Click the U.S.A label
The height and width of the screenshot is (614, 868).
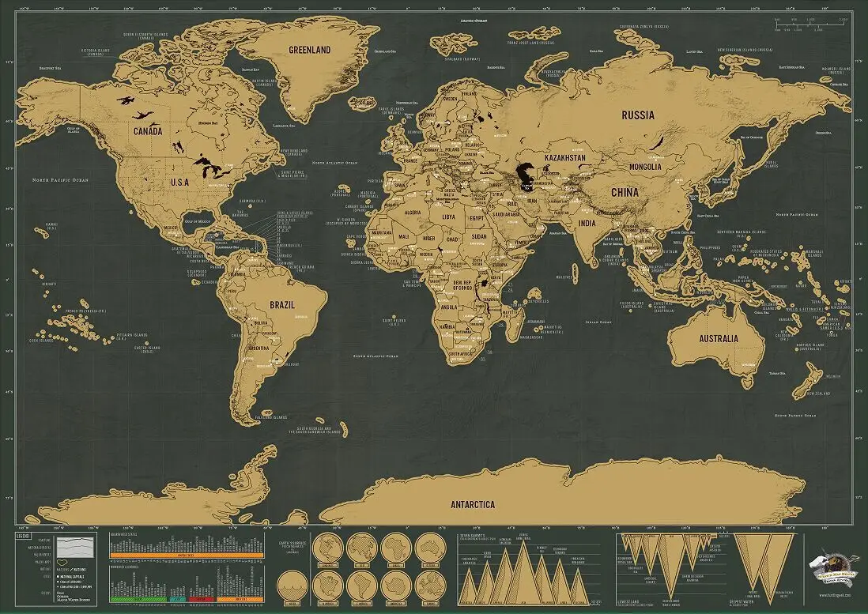point(180,182)
